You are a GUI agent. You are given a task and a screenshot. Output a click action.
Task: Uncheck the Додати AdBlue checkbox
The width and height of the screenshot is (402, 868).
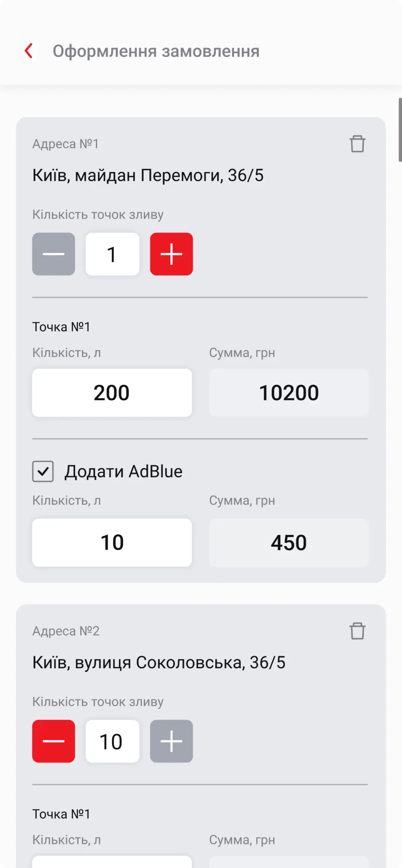tap(43, 471)
